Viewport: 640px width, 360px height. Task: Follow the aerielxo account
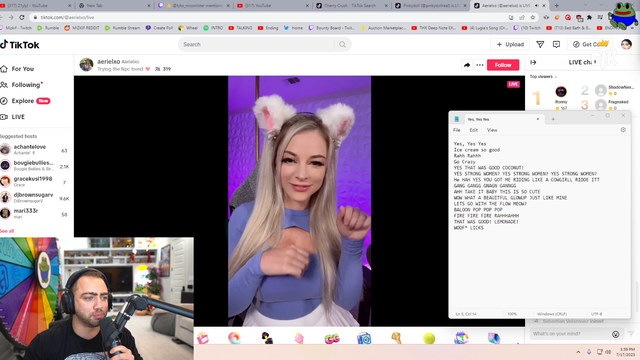pos(503,65)
